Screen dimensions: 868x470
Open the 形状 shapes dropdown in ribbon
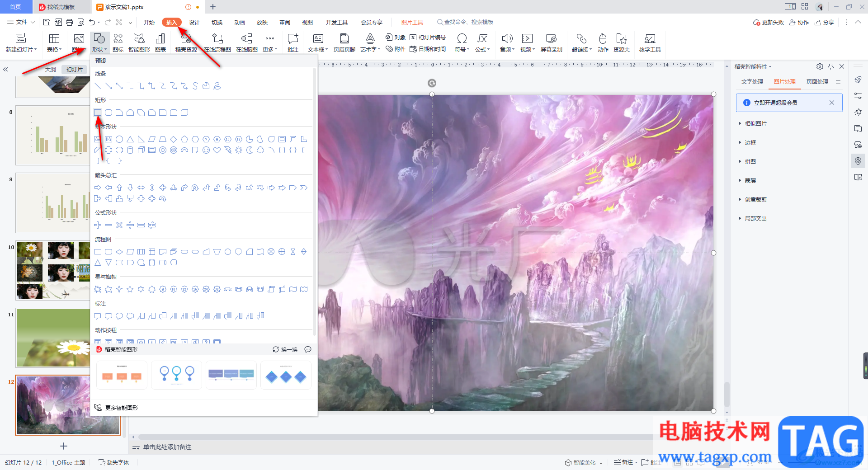[x=99, y=43]
